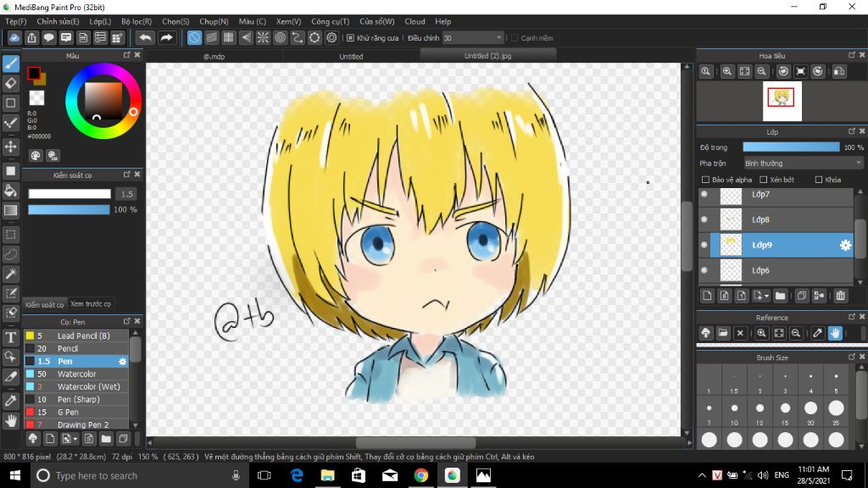Viewport: 868px width, 488px height.
Task: Adjust brush opacity 100 % slider
Action: point(69,210)
